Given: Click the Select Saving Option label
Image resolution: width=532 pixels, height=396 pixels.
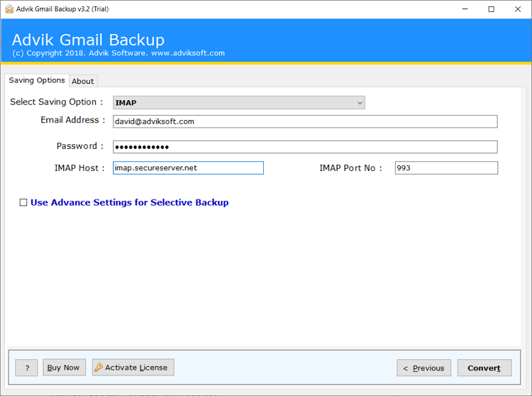Looking at the screenshot, I should tap(56, 102).
